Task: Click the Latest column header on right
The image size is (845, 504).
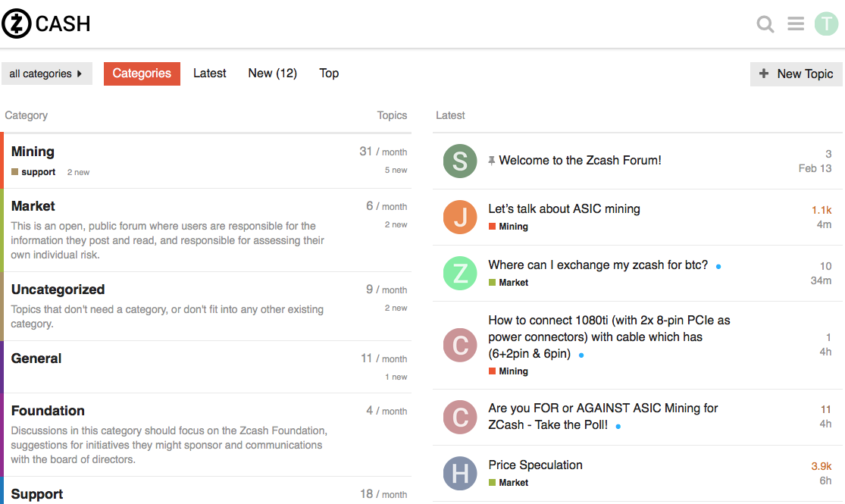Action: coord(450,115)
